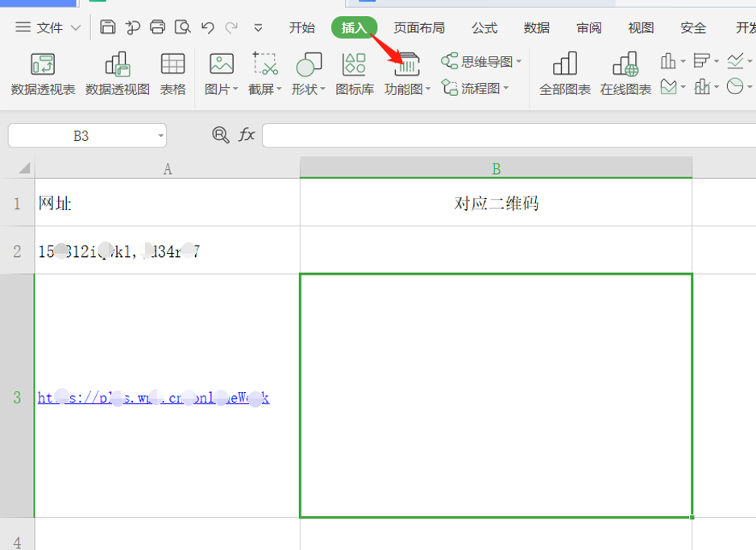Image resolution: width=756 pixels, height=550 pixels.
Task: Expand the 功能图 dropdown arrow
Action: (428, 89)
